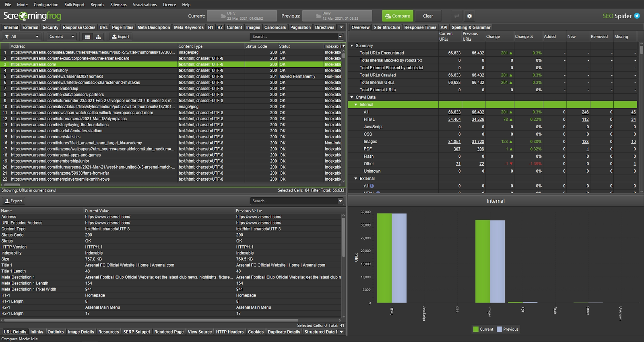The height and width of the screenshot is (342, 644).
Task: Collapse the Crawl Data section
Action: (x=352, y=97)
